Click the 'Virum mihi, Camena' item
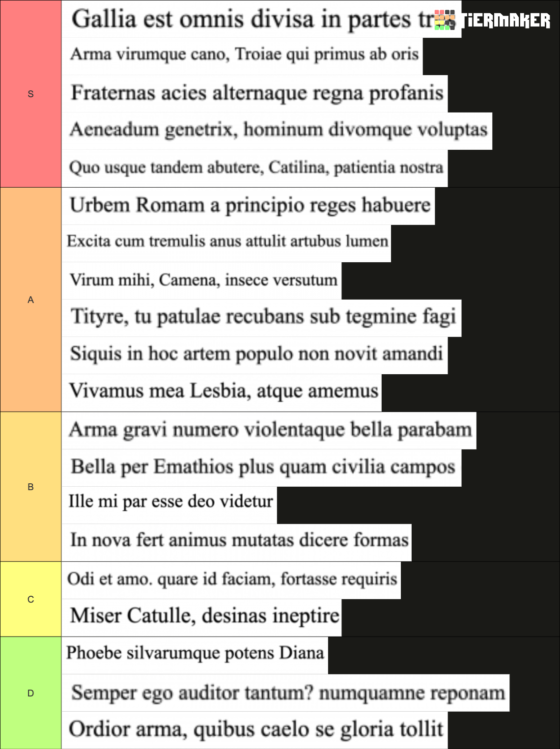 201,281
